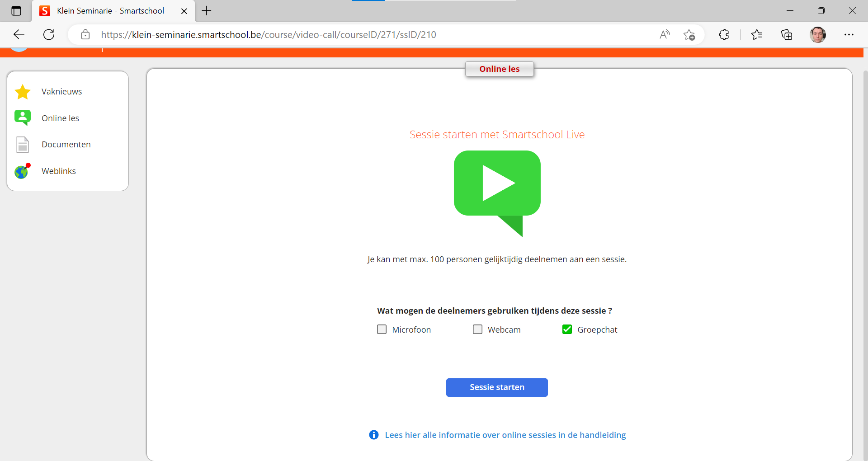Enable the Webcam checkbox
Image resolution: width=868 pixels, height=461 pixels.
477,329
